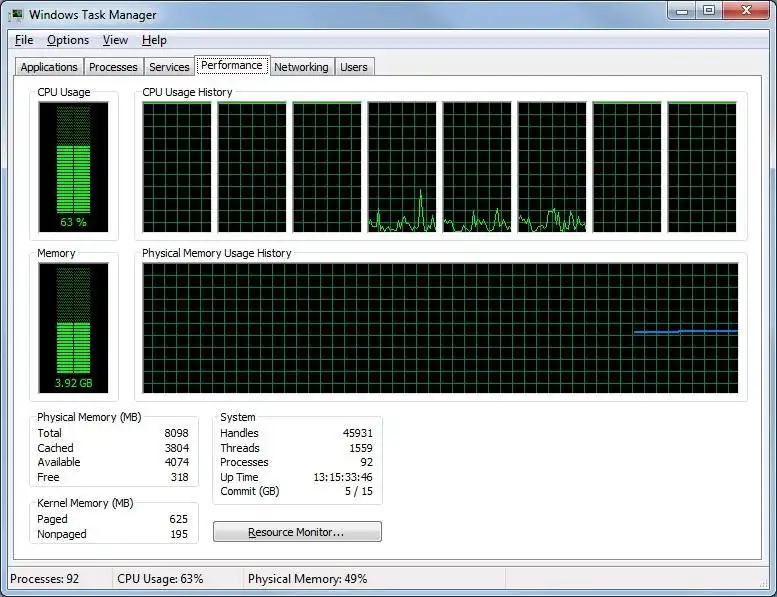Minimize the Task Manager window
Image resolution: width=777 pixels, height=597 pixels.
[x=682, y=11]
